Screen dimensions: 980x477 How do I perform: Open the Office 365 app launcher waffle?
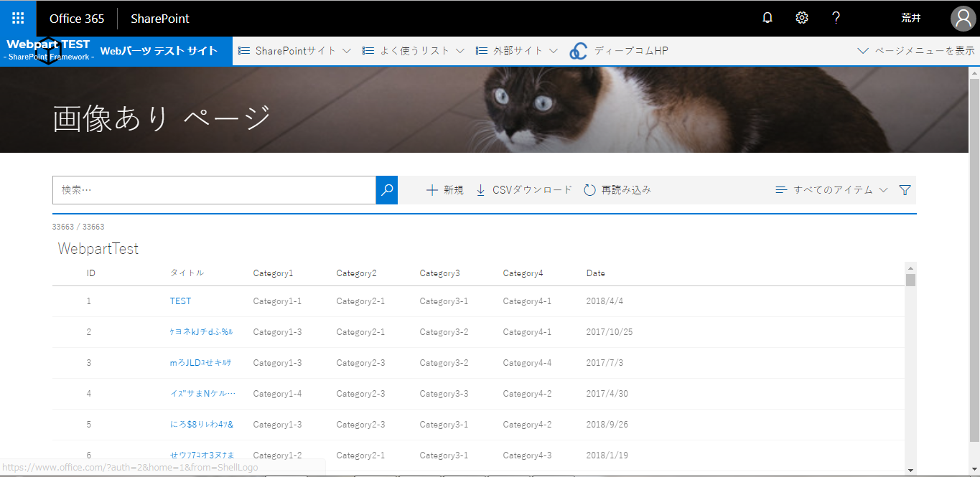(x=18, y=18)
